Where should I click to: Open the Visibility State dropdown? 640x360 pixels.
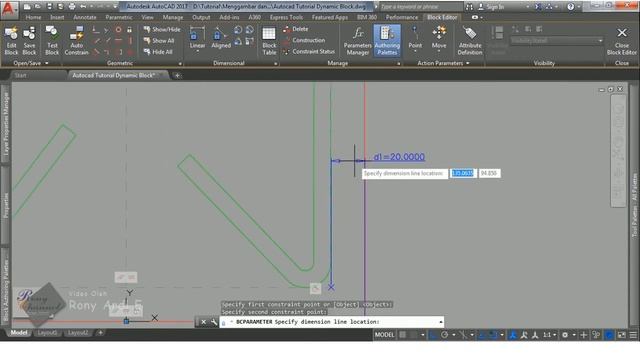point(557,40)
